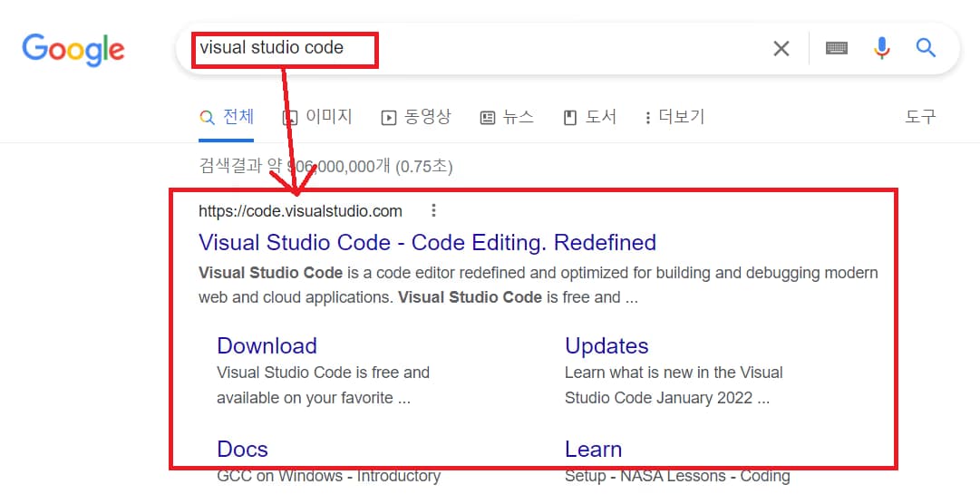Image resolution: width=980 pixels, height=494 pixels.
Task: Clear the search query with X
Action: click(x=781, y=48)
